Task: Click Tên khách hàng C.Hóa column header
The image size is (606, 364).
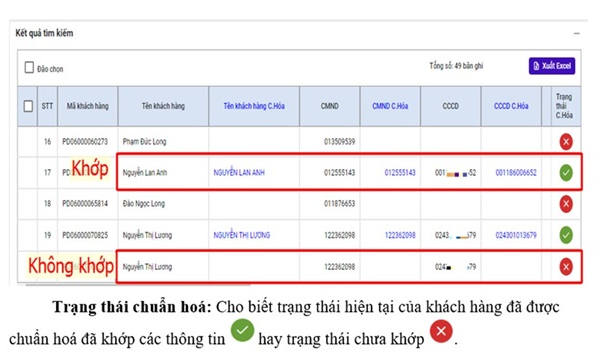Action: coord(254,106)
